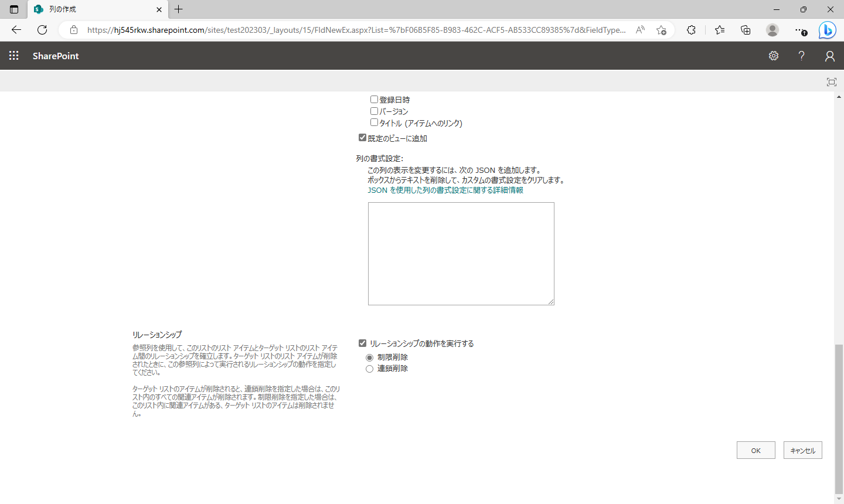
Task: Open browser Extensions menu
Action: tap(692, 30)
